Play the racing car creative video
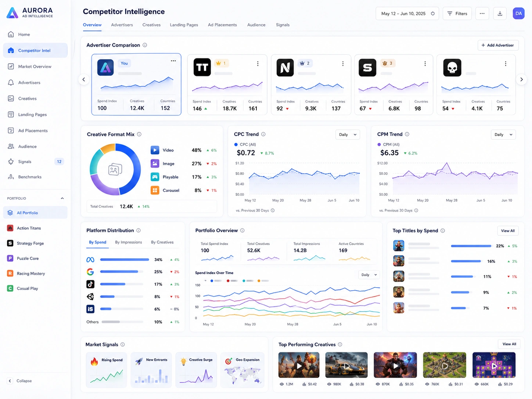The width and height of the screenshot is (532, 399). [346, 366]
